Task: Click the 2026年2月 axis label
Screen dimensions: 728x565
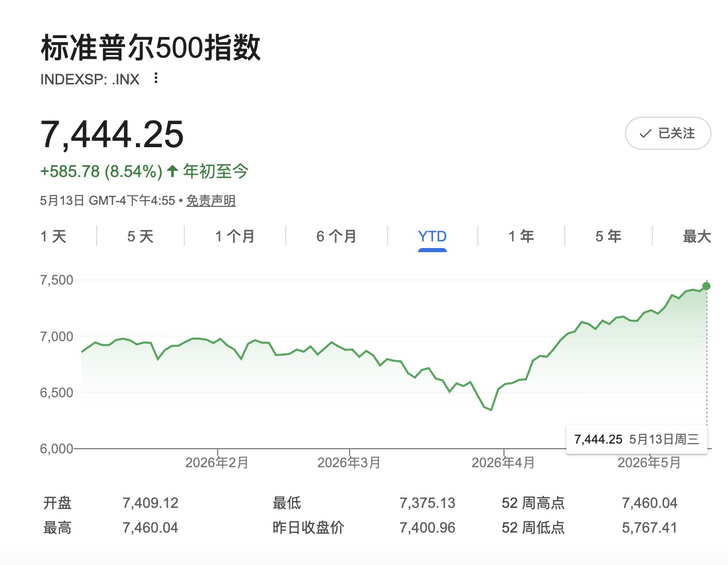Action: pyautogui.click(x=217, y=463)
